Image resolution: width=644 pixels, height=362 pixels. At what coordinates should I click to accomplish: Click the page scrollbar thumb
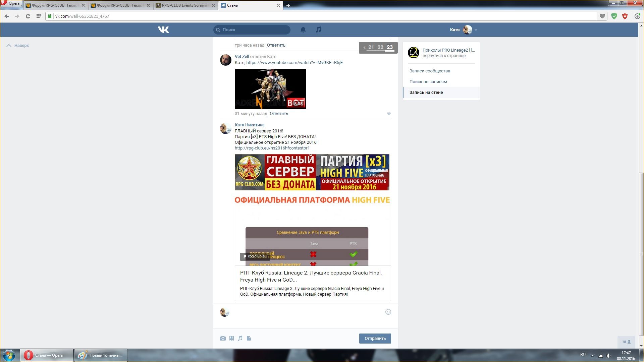coord(641,255)
